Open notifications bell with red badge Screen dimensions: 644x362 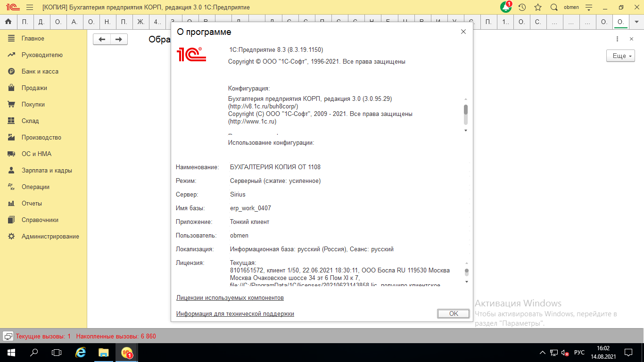coord(506,7)
